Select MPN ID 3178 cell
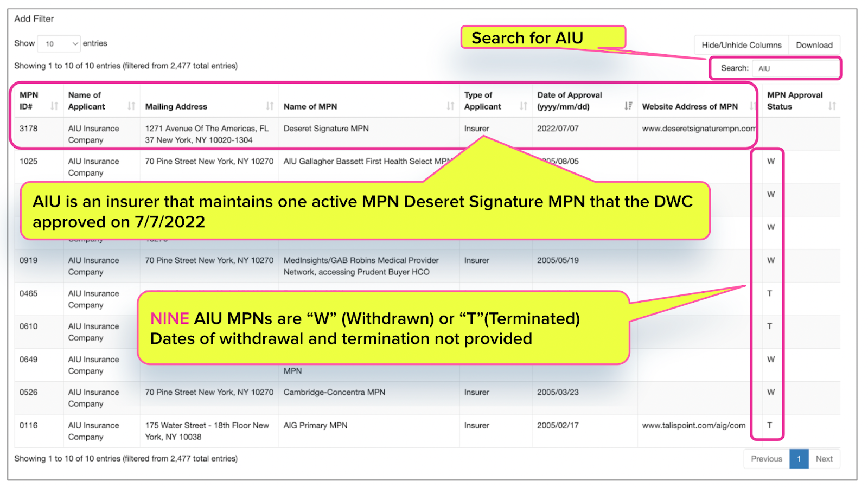The image size is (868, 487). click(29, 129)
